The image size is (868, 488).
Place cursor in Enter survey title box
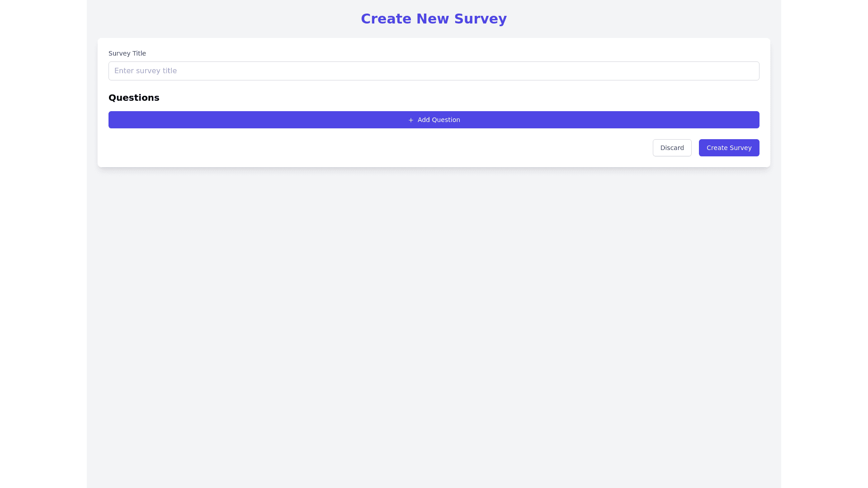point(434,70)
